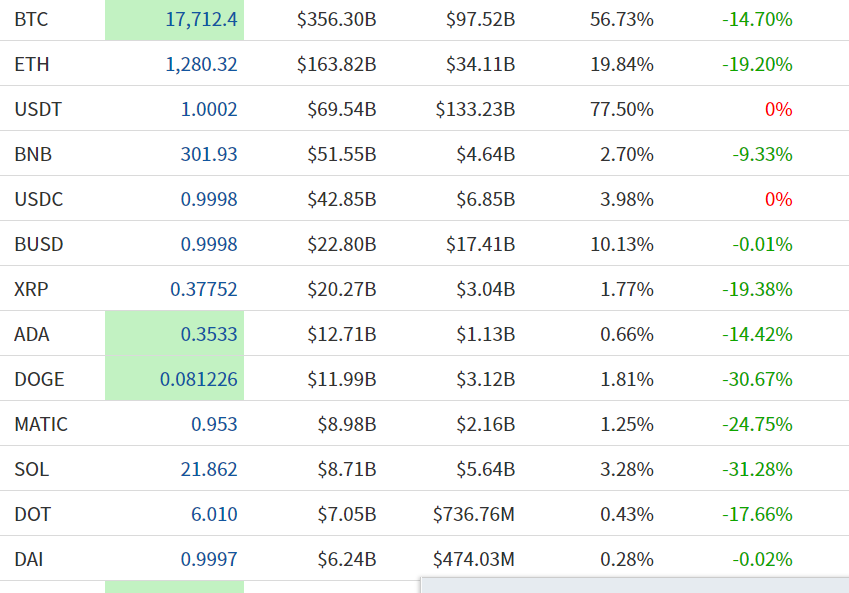Screen dimensions: 849x593
Task: Click BUSD change -0.01%
Action: [762, 244]
